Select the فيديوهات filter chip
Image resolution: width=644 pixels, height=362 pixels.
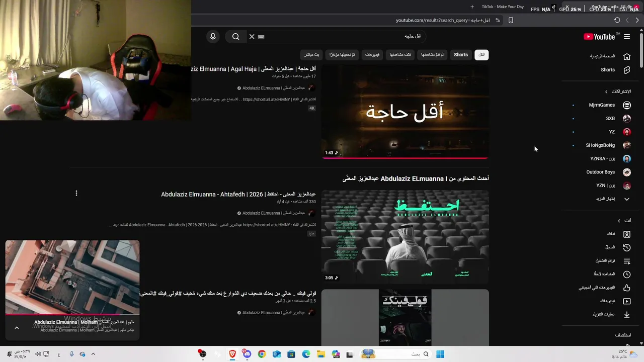(x=372, y=55)
